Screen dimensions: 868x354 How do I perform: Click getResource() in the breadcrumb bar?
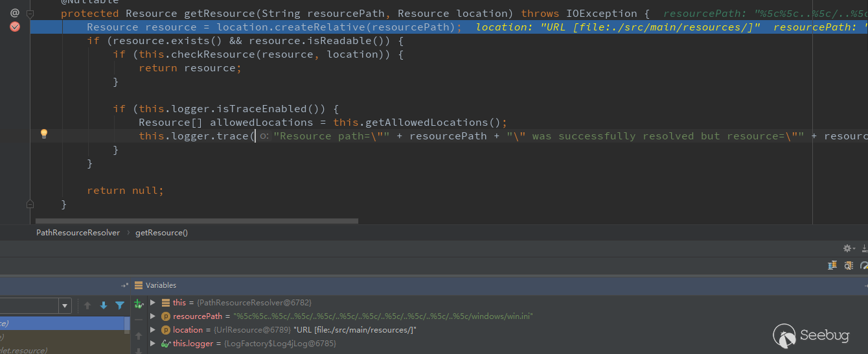pos(161,232)
